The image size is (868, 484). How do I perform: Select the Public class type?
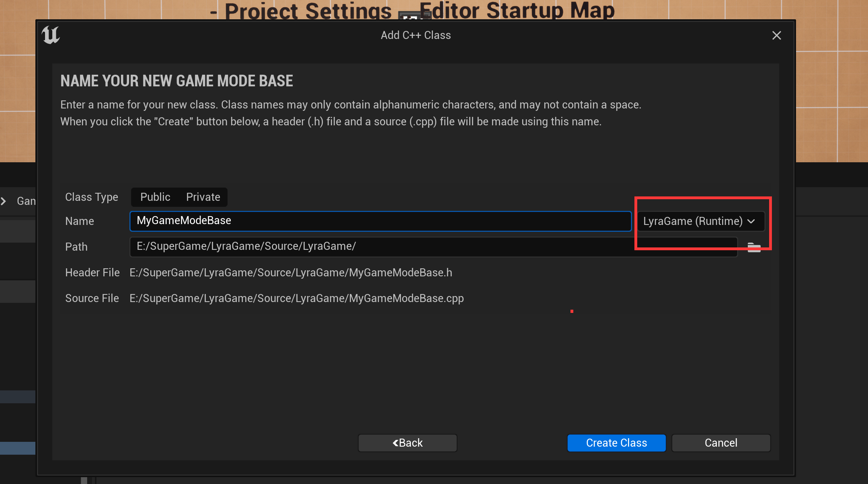pos(155,197)
